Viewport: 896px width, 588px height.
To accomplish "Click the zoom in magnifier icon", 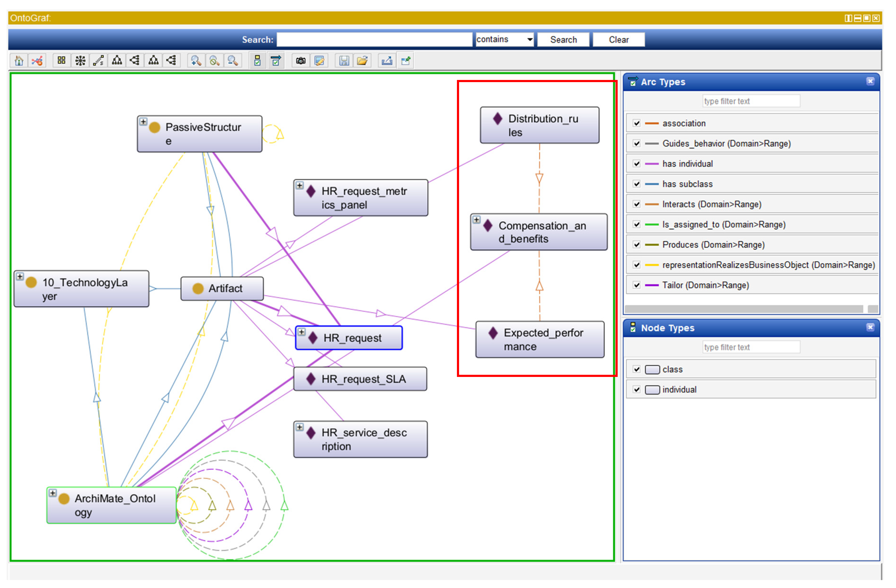I will [x=196, y=61].
